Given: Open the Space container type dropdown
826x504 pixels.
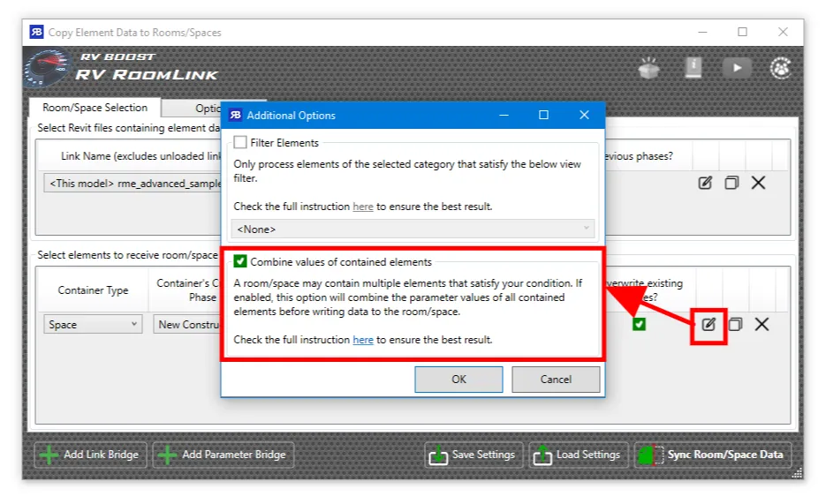Looking at the screenshot, I should click(93, 324).
